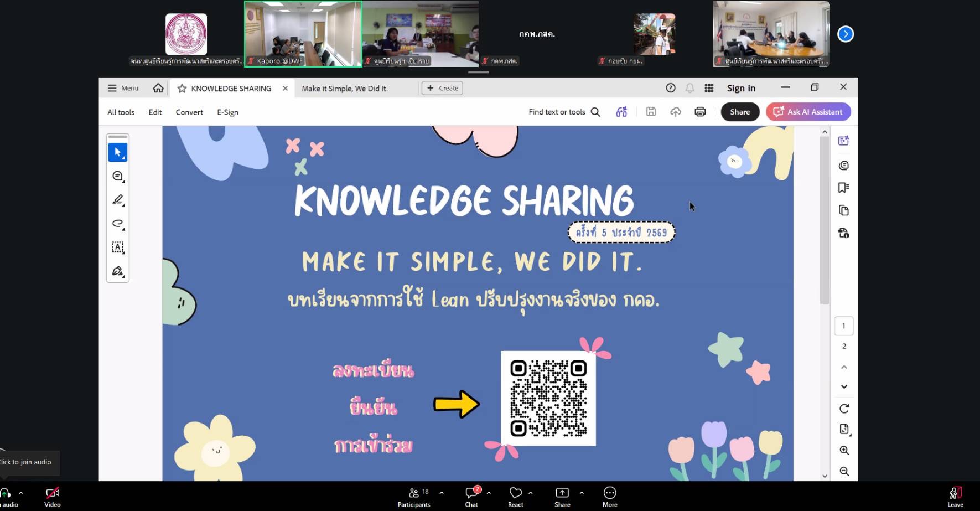Open the Adobe apps grid
Screen dimensions: 980x511
point(709,88)
